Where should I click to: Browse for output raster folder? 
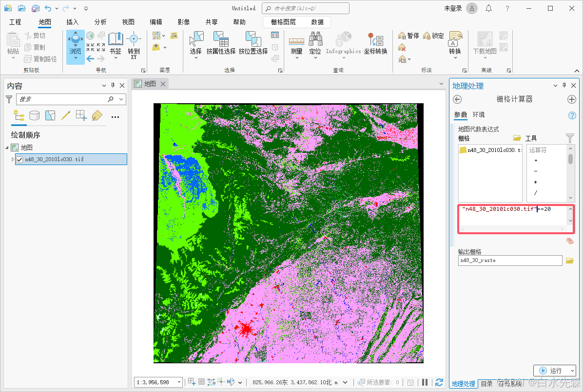click(x=569, y=261)
